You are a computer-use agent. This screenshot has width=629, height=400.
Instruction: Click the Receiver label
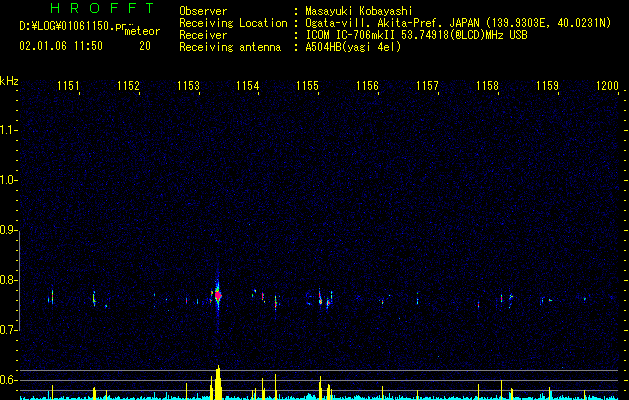coord(203,35)
